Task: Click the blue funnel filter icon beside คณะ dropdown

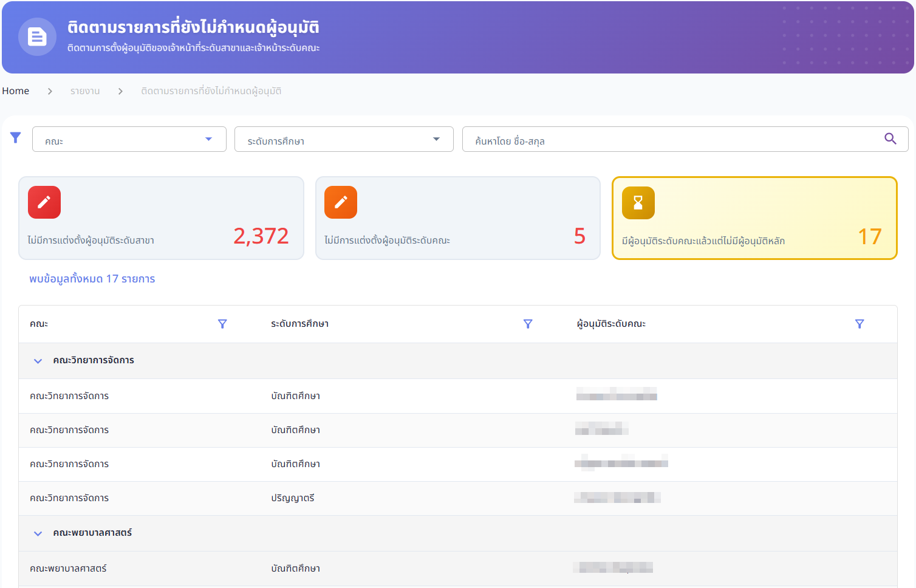Action: coord(16,138)
